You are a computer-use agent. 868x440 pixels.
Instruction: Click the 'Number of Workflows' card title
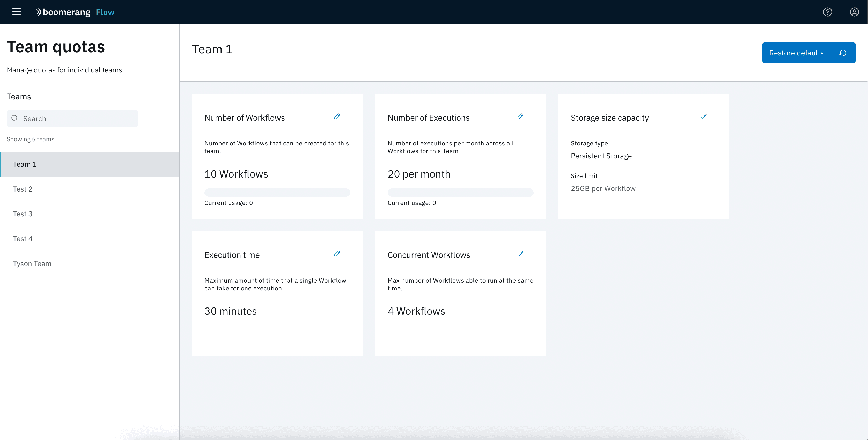(x=245, y=118)
